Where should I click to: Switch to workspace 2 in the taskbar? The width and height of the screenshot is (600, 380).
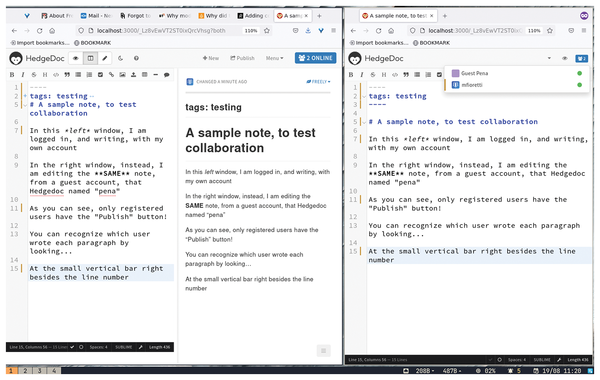25,370
